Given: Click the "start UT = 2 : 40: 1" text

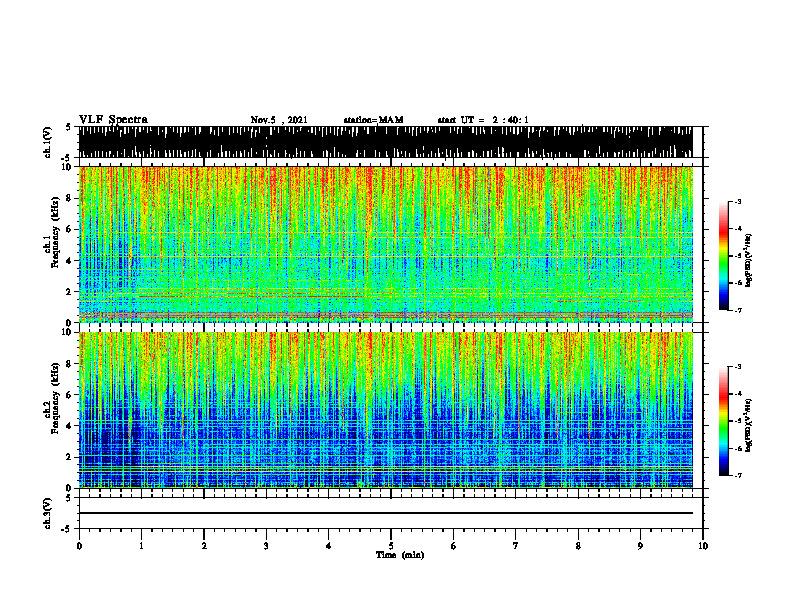Looking at the screenshot, I should click(x=483, y=120).
